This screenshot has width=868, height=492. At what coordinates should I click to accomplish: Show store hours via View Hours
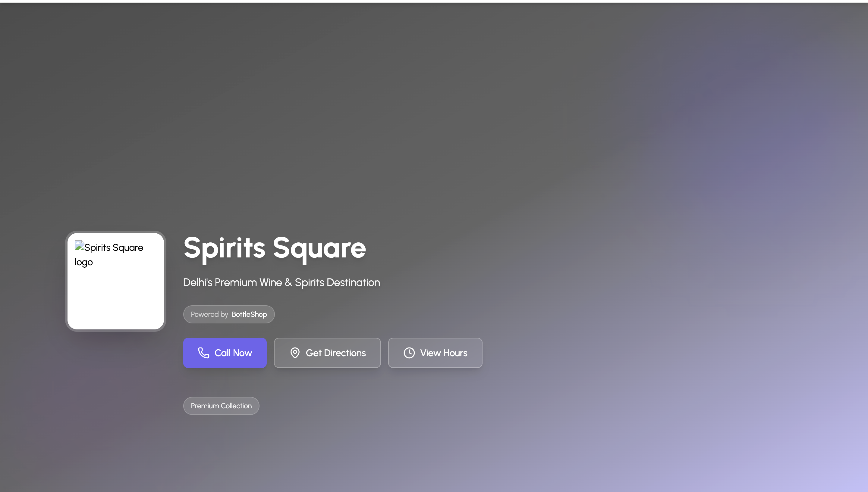435,353
